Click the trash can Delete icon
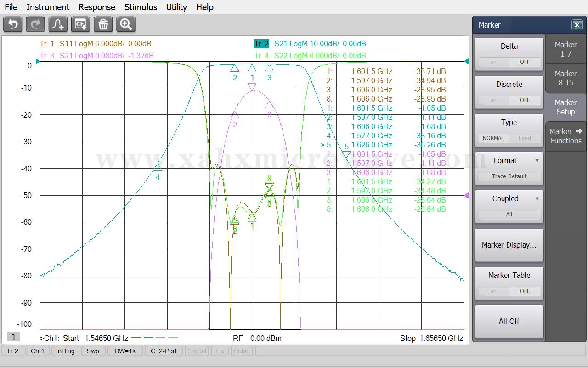This screenshot has height=368, width=588. (103, 24)
